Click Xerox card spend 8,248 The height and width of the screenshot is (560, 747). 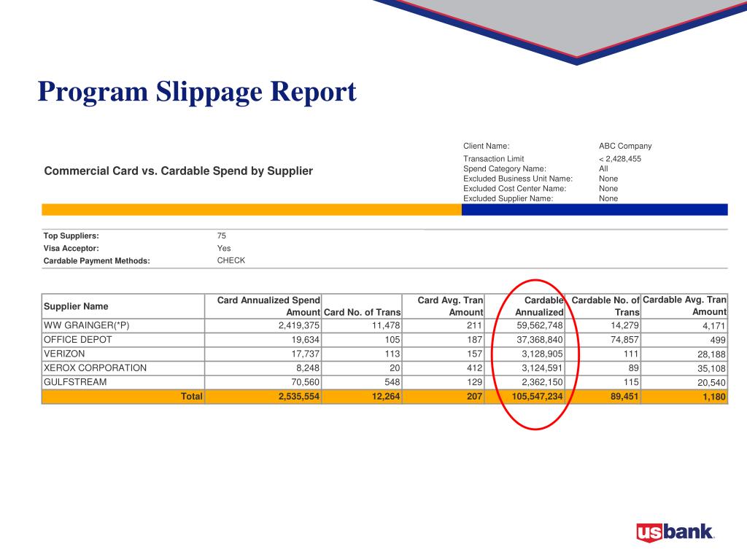click(x=308, y=368)
